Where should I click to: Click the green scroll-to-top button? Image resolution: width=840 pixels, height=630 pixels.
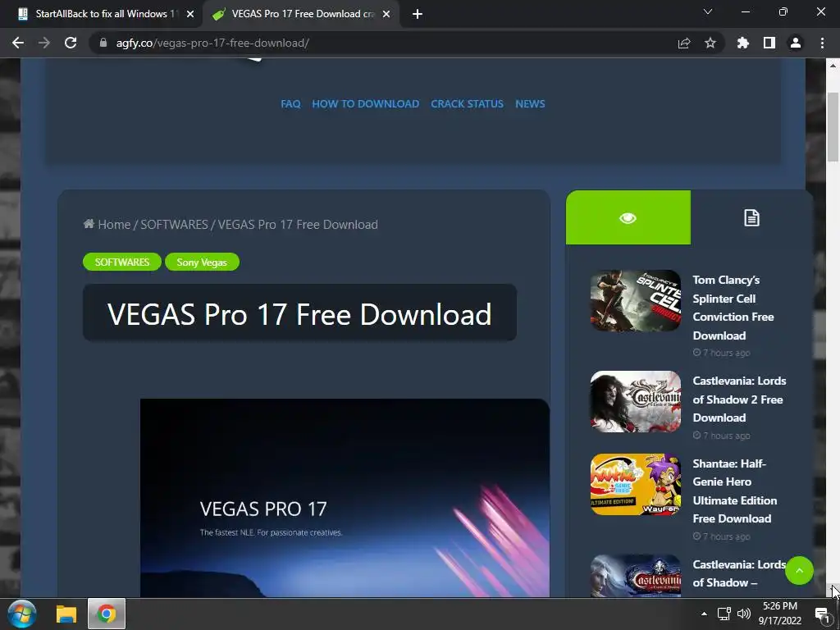[x=799, y=571]
